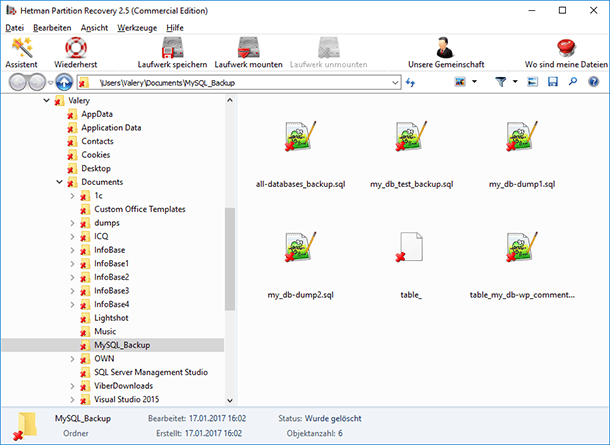Open address path dropdown

[x=395, y=82]
